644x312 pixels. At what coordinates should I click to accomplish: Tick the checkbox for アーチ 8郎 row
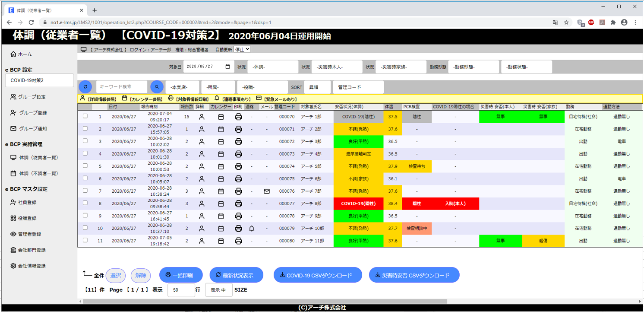[85, 203]
